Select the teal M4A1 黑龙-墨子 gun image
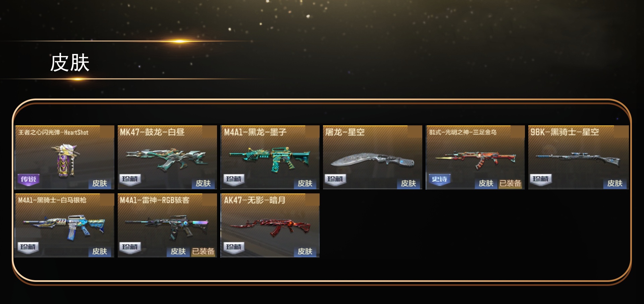This screenshot has width=644, height=304. [x=269, y=159]
